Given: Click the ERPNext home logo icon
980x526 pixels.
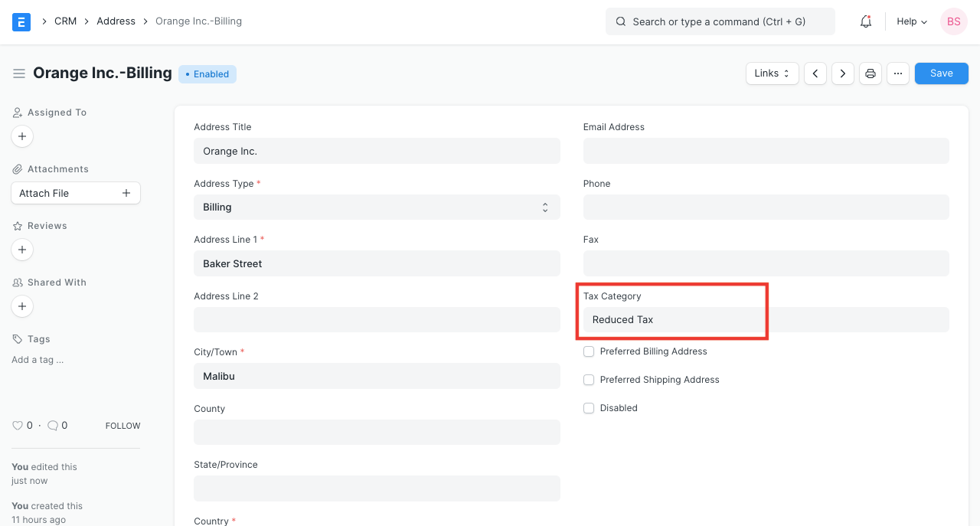Looking at the screenshot, I should [21, 21].
